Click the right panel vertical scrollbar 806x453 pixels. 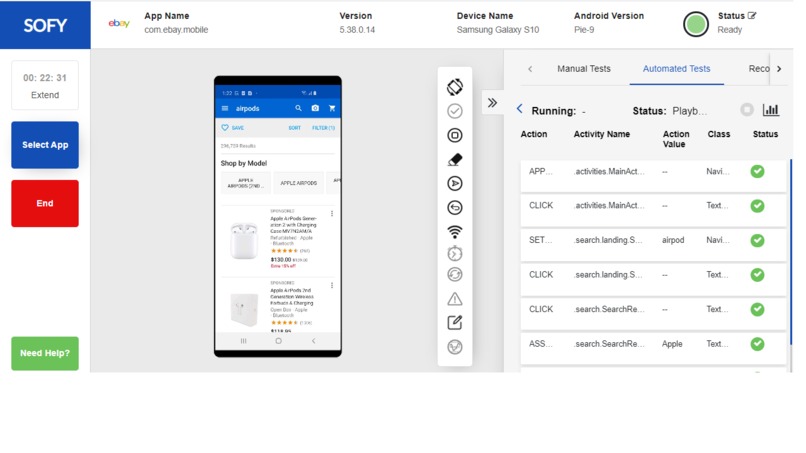[791, 252]
